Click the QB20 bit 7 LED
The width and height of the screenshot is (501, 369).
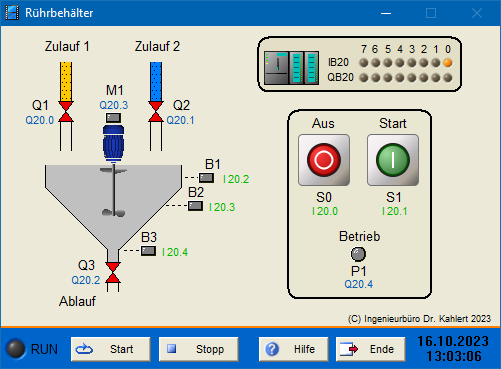point(364,78)
